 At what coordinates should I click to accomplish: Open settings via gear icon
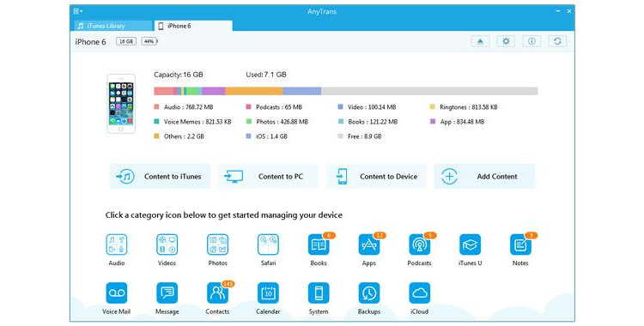click(506, 41)
